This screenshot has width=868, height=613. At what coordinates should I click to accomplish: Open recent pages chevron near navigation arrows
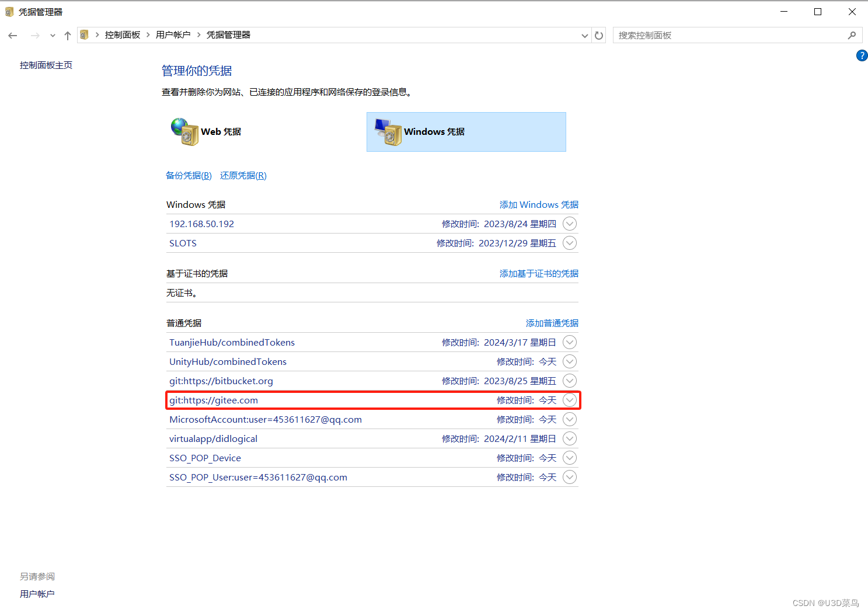52,35
